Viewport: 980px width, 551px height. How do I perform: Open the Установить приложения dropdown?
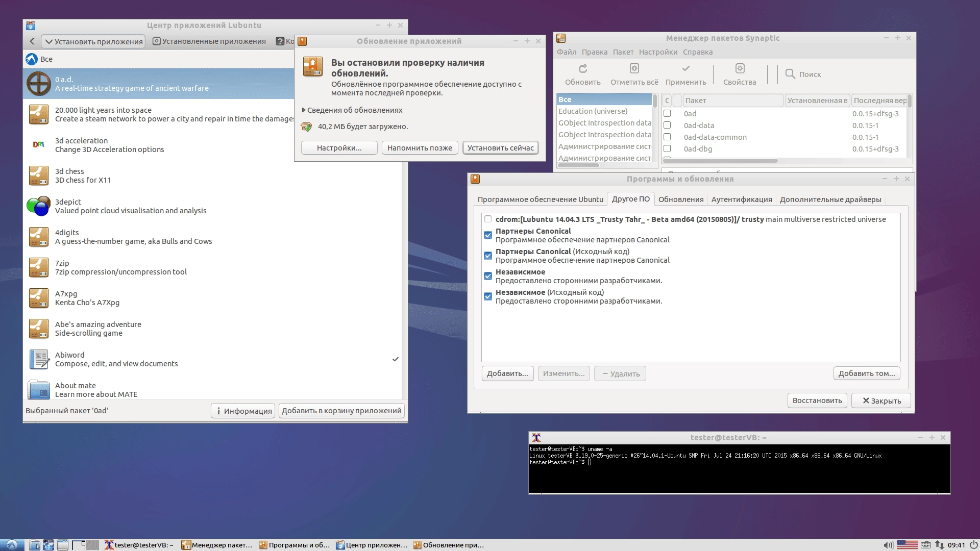coord(93,41)
